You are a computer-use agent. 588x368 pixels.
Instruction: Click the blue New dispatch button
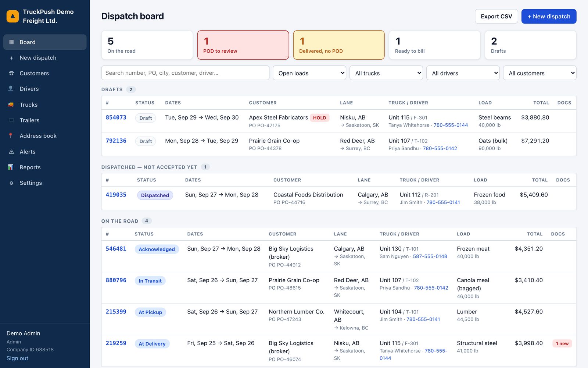point(549,16)
